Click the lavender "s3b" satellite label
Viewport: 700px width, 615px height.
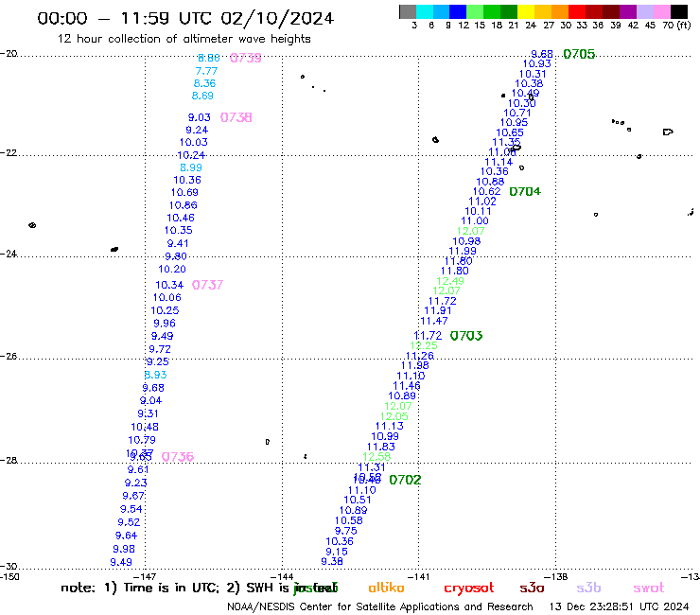[588, 588]
